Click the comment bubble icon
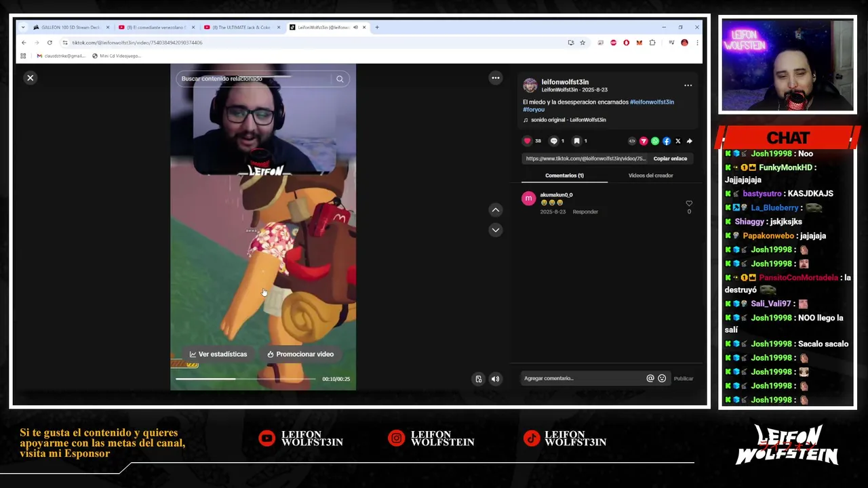 [x=553, y=141]
